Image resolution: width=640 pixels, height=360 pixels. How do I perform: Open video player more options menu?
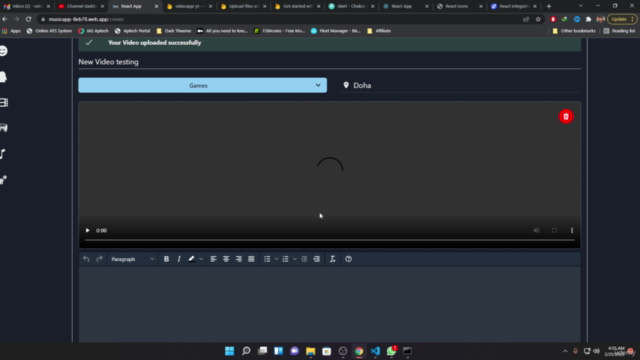(572, 231)
